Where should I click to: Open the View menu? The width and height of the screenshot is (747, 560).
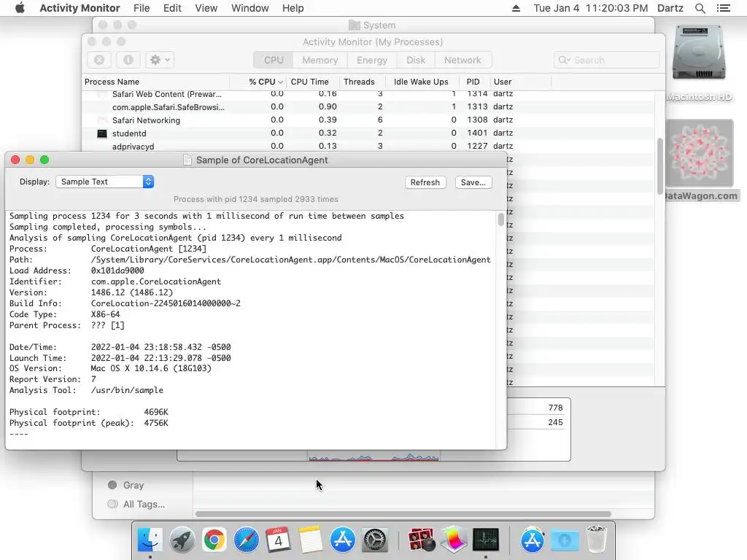pyautogui.click(x=206, y=8)
